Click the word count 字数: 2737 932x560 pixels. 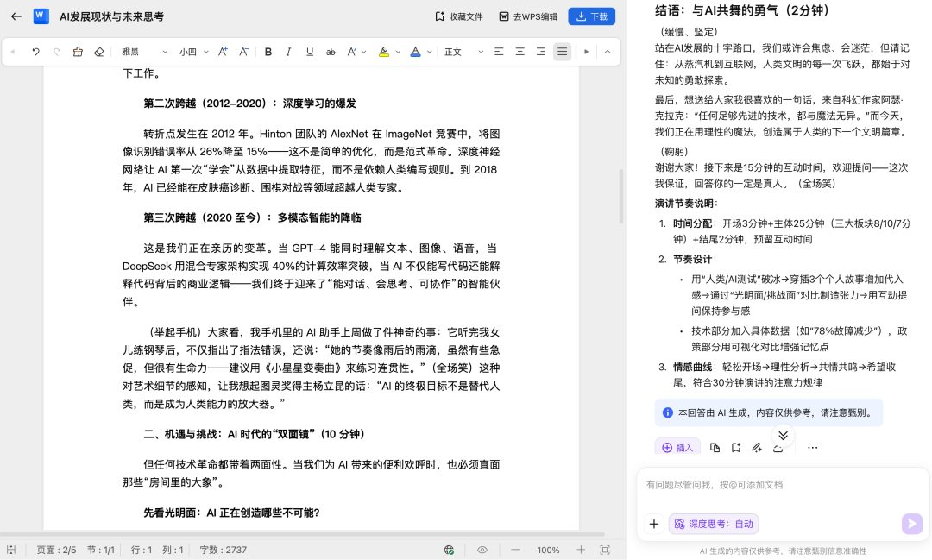(x=223, y=550)
